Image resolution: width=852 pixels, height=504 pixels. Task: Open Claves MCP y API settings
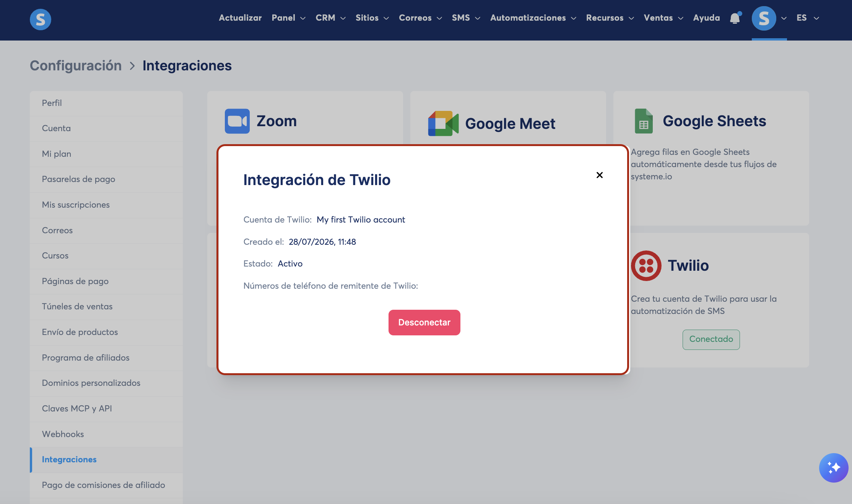tap(106, 409)
